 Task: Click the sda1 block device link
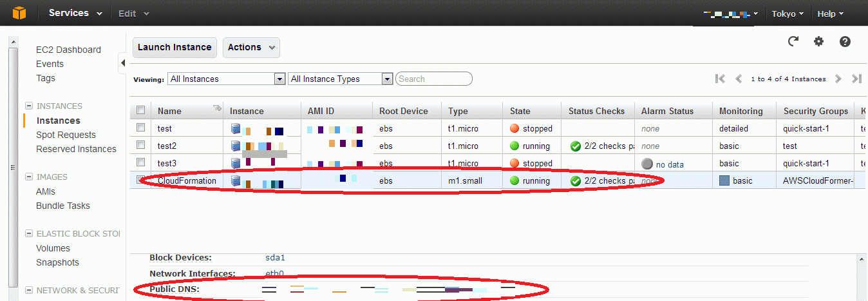[x=275, y=257]
